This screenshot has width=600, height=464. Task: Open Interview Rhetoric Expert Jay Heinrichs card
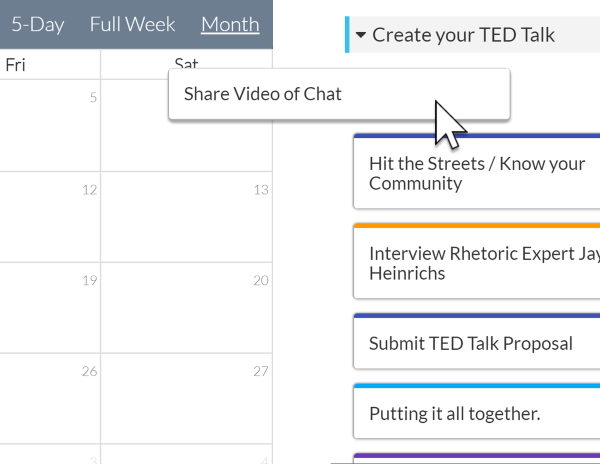click(x=476, y=262)
